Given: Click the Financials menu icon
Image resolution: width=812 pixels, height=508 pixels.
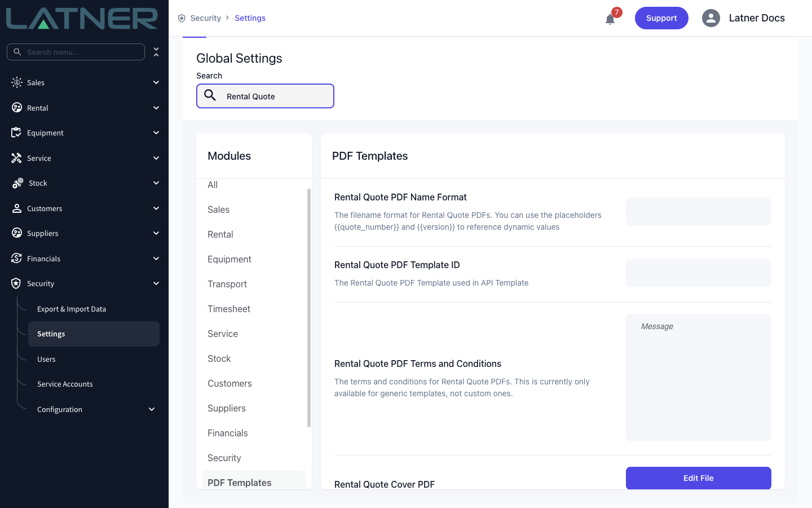Looking at the screenshot, I should coord(16,259).
